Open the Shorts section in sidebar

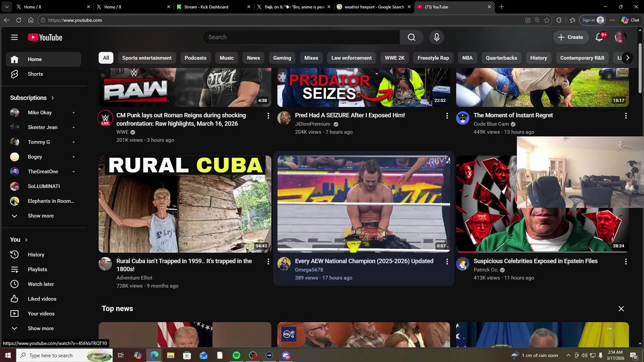(43, 74)
